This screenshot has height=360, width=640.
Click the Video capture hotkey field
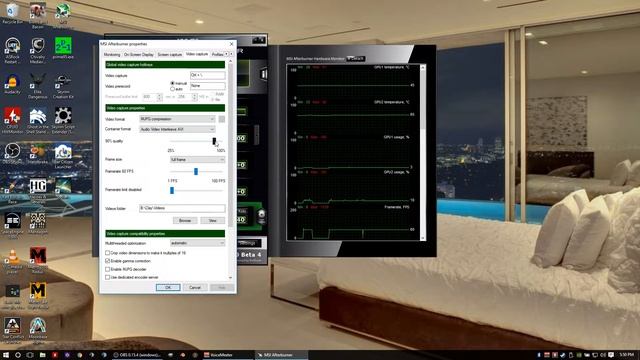pos(207,75)
